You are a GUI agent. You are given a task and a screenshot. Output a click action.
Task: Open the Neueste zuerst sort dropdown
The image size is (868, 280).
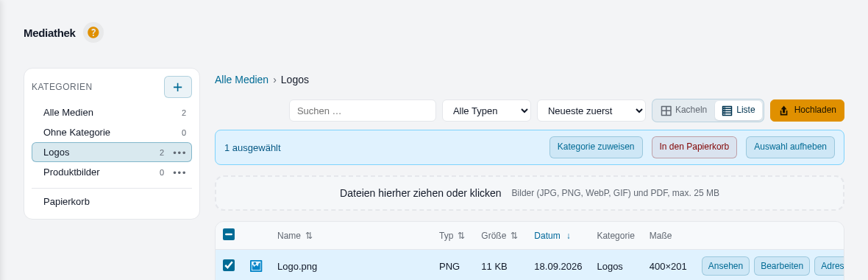pyautogui.click(x=591, y=111)
